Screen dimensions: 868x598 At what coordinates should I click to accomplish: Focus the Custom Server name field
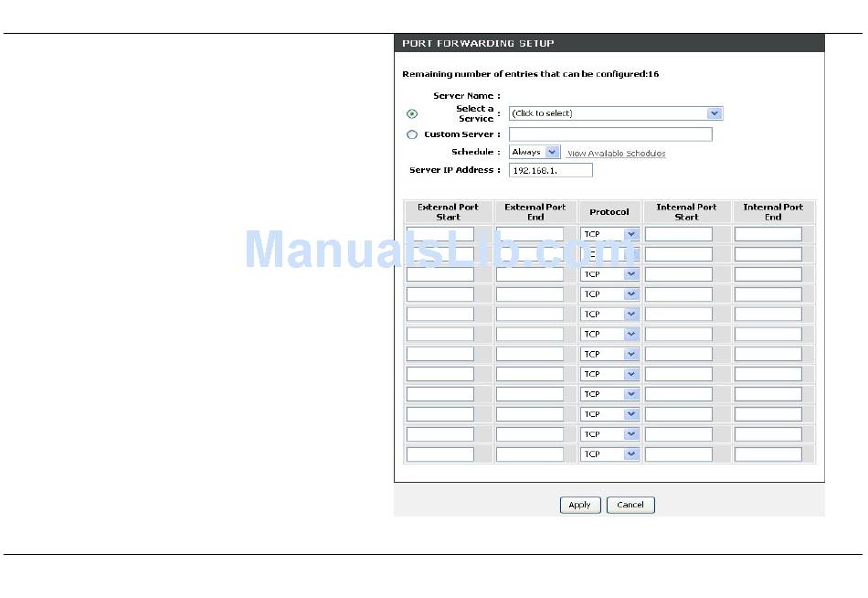tap(610, 134)
